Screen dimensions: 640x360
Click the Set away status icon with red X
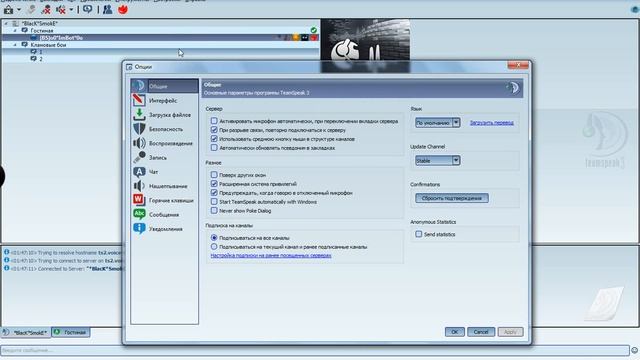click(x=61, y=9)
